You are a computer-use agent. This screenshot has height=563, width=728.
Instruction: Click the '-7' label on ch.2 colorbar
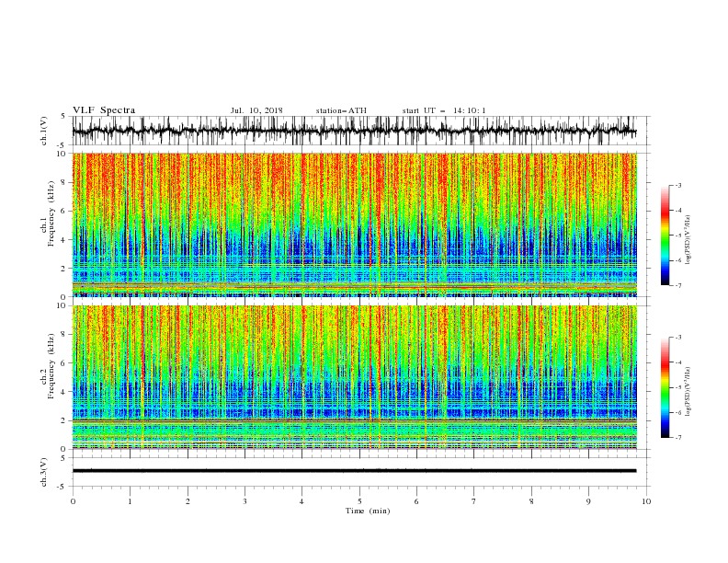pos(677,438)
